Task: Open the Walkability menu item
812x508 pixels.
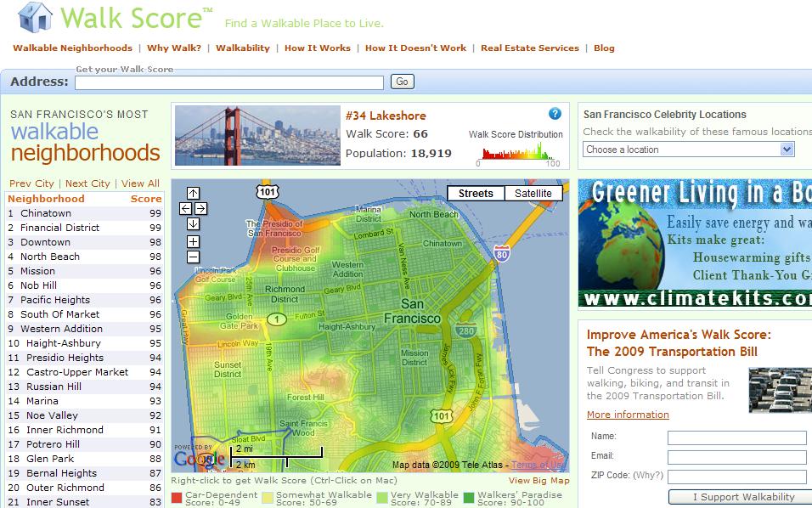Action: coord(243,48)
